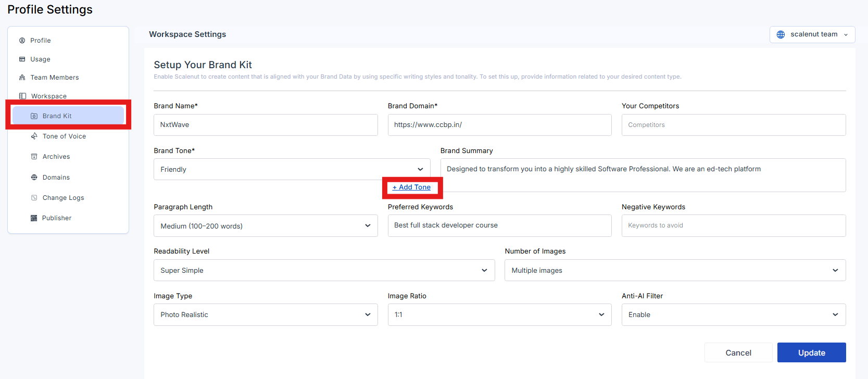868x379 pixels.
Task: Open the Workspace menu item
Action: 48,96
